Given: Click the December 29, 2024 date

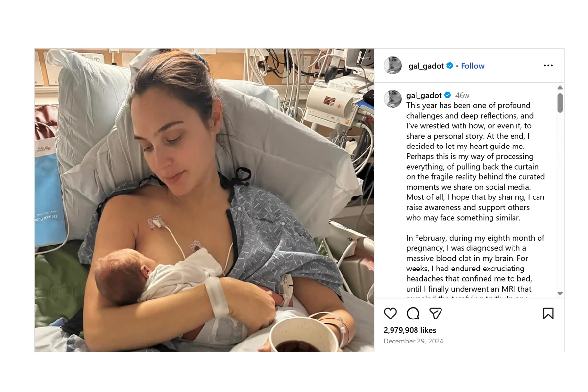Looking at the screenshot, I should (413, 341).
